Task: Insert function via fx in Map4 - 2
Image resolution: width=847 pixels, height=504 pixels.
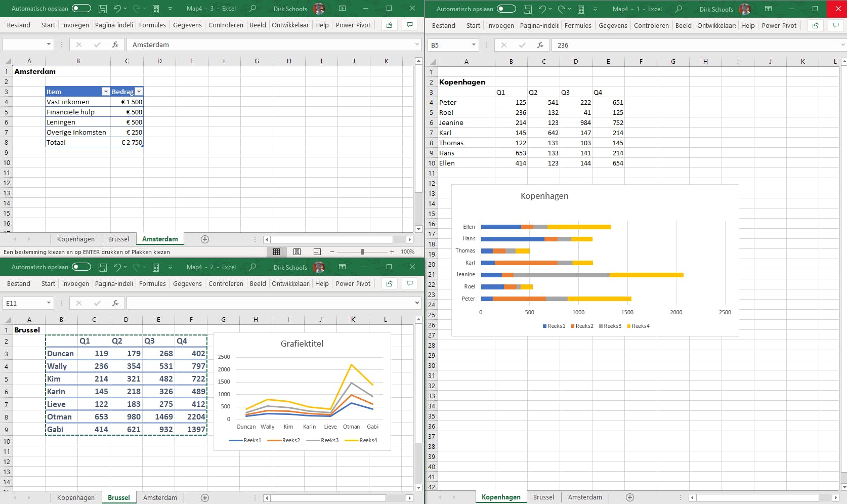Action: tap(115, 303)
